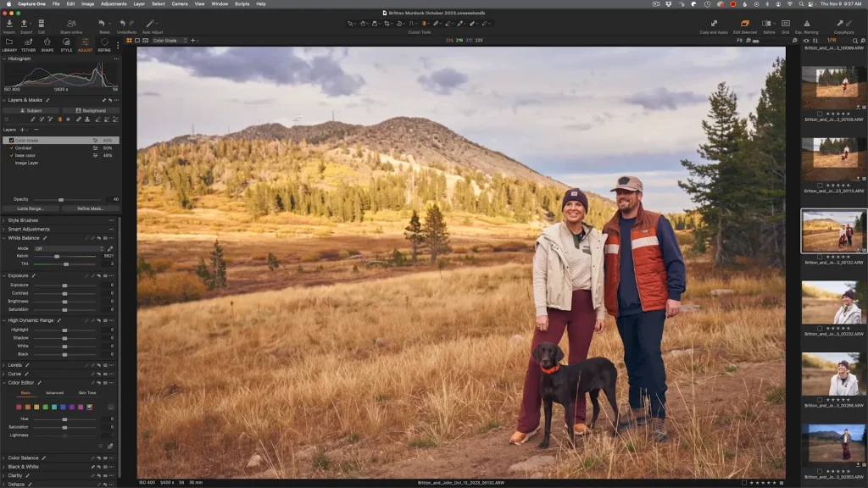
Task: Open the Layer menu
Action: 139,4
